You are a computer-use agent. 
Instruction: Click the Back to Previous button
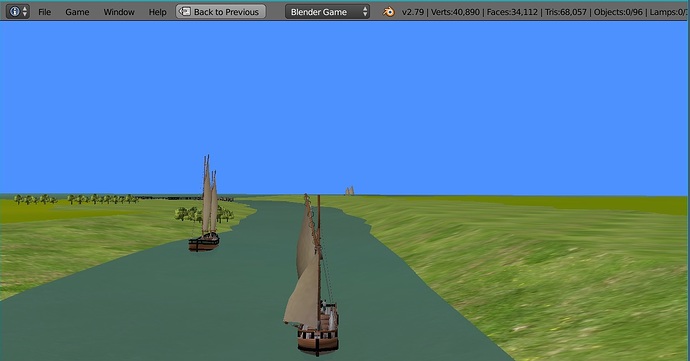tap(221, 12)
